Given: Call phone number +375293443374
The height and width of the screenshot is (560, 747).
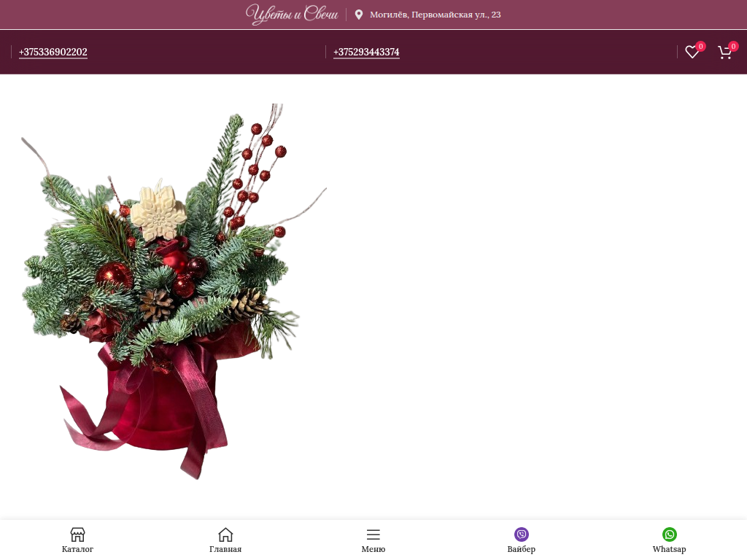Looking at the screenshot, I should pyautogui.click(x=366, y=52).
